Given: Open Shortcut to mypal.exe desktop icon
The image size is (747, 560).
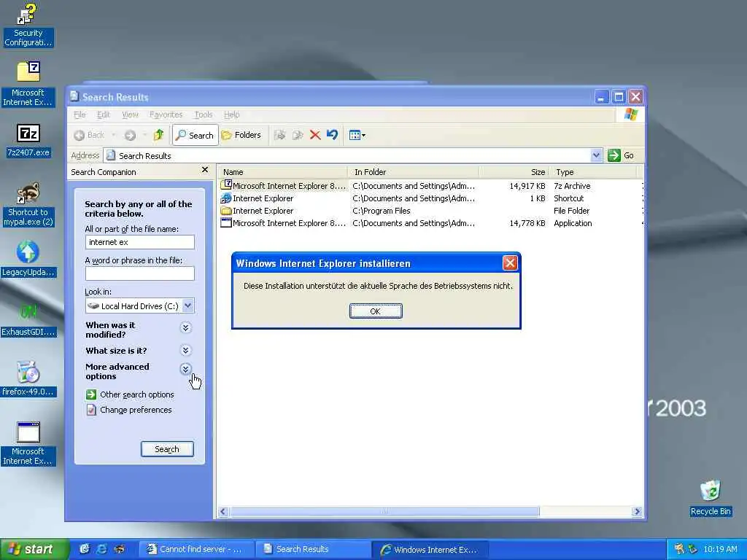Looking at the screenshot, I should (28, 205).
